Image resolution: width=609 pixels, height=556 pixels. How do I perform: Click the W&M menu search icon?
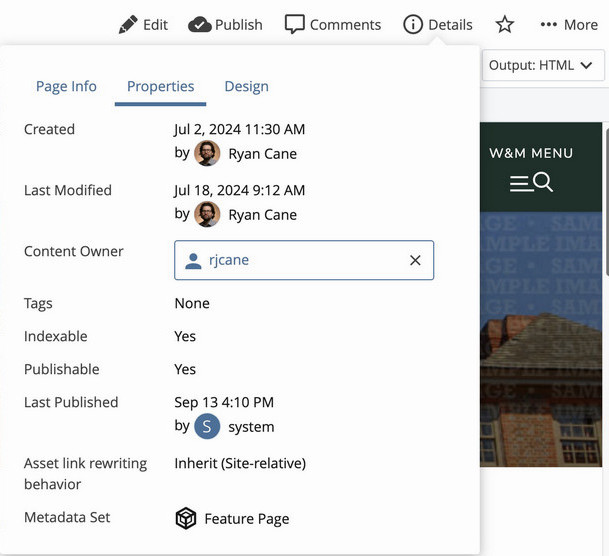(543, 182)
